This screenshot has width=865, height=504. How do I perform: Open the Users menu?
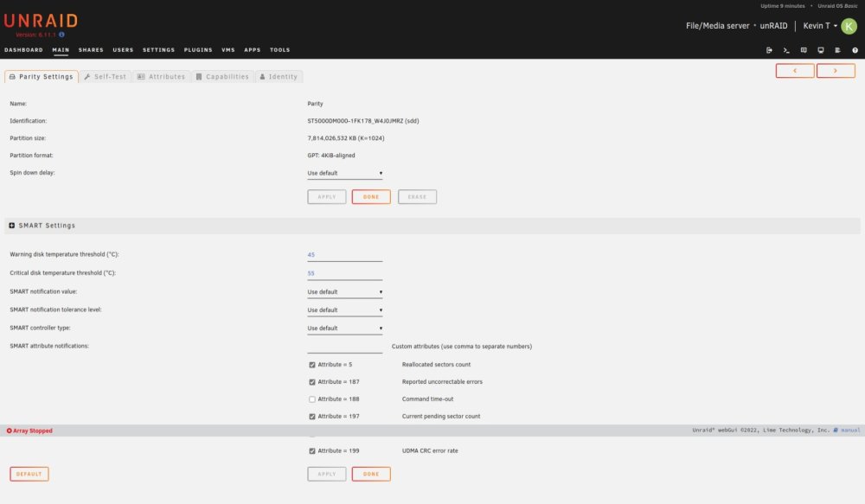[123, 50]
